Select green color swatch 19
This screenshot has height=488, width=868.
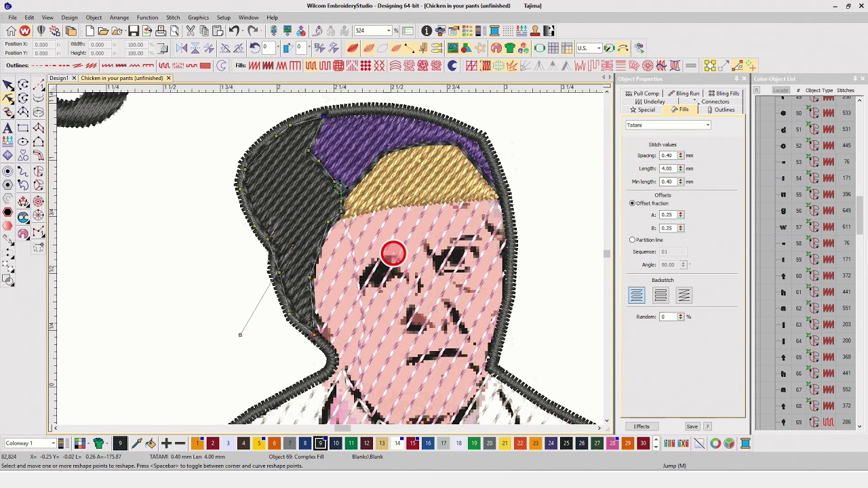tap(474, 443)
